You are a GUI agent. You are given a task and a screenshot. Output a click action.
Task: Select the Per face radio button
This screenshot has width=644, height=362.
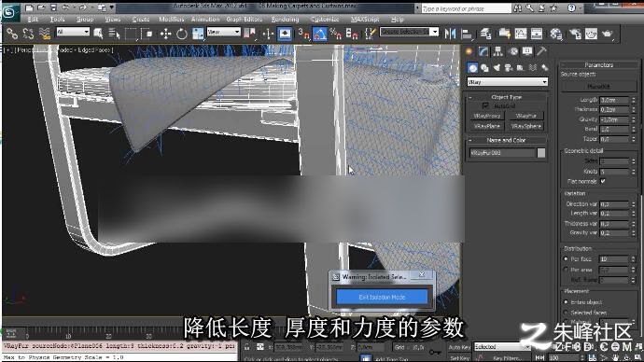point(566,259)
